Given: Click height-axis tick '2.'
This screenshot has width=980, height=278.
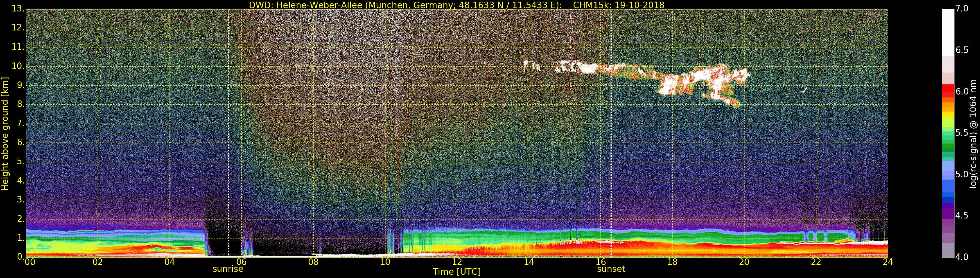Looking at the screenshot, I should point(21,218).
